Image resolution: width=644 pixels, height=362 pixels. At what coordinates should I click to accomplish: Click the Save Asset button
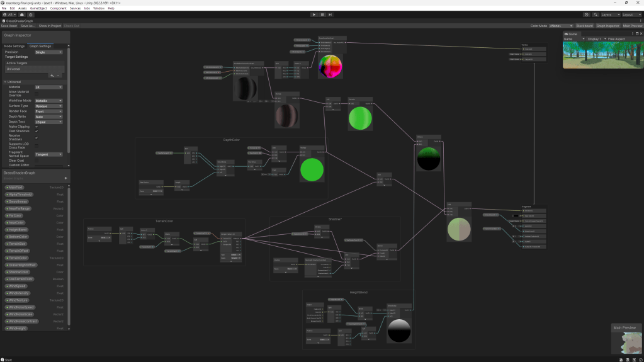(9, 26)
